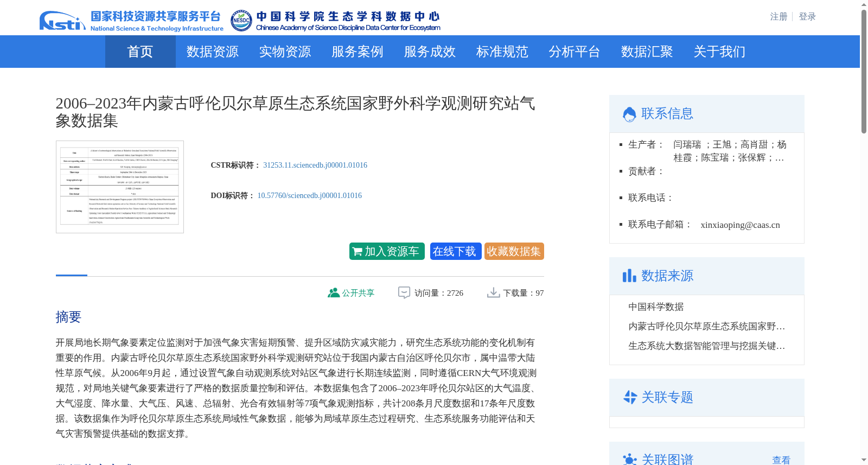Click the 登录 login link
Image resolution: width=868 pixels, height=465 pixels.
point(807,17)
